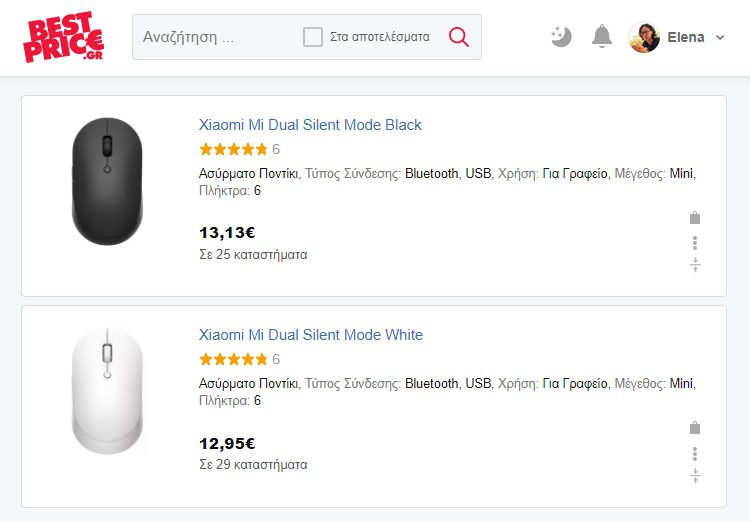Click compare icon for white Xiaomi mouse

[695, 475]
